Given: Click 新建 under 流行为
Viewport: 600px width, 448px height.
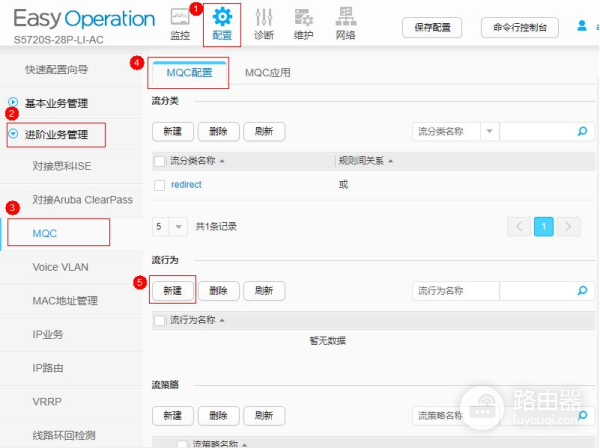Looking at the screenshot, I should tap(173, 291).
